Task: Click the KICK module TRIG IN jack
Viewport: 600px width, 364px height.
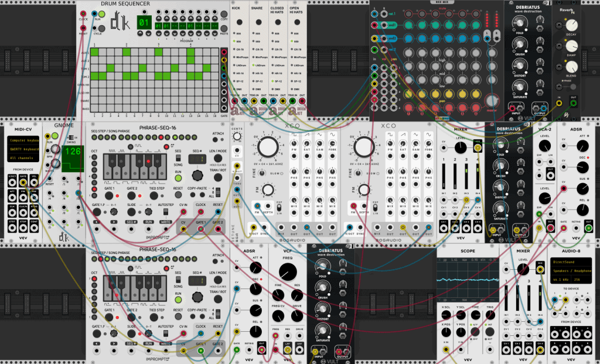Action: [x=234, y=101]
